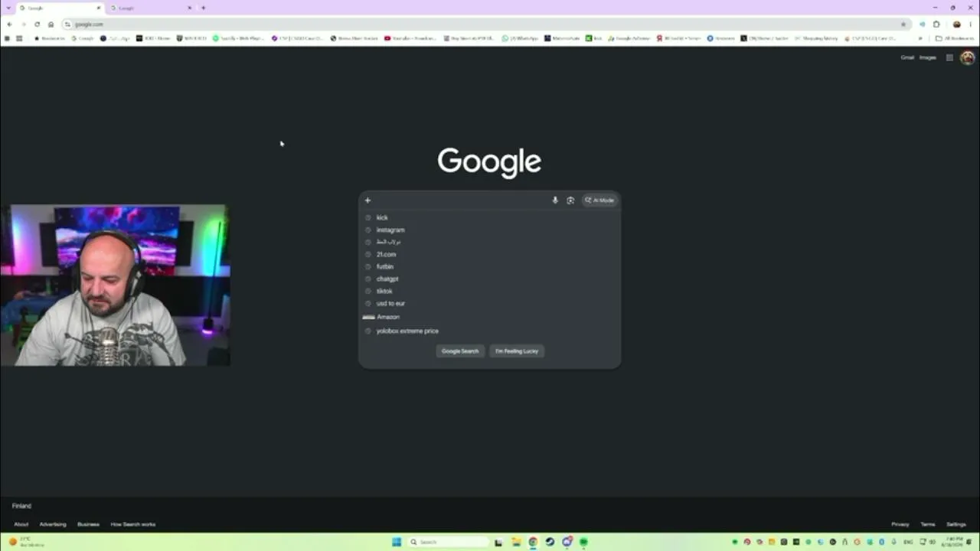
Task: Open the Advertising footer link
Action: tap(53, 524)
